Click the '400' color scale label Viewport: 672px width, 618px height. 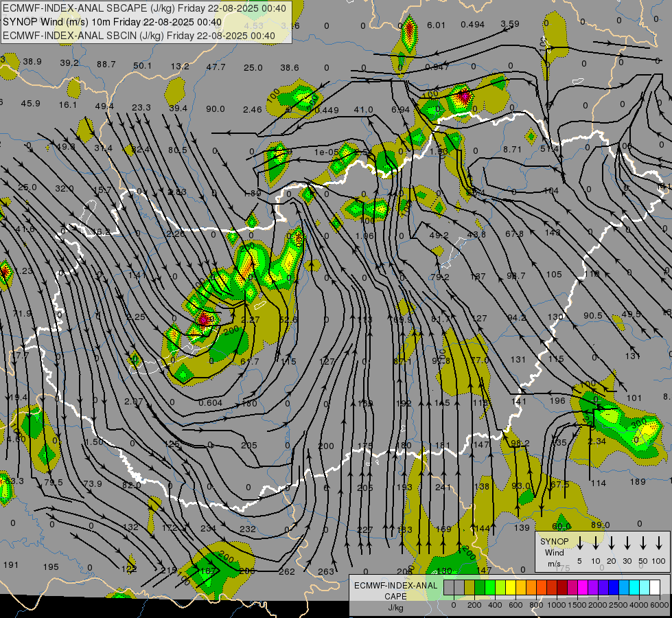[495, 605]
